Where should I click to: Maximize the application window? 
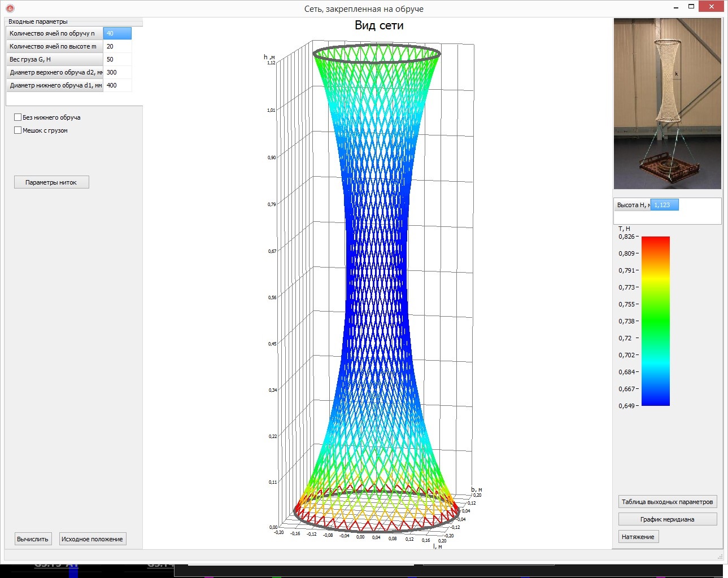[691, 7]
